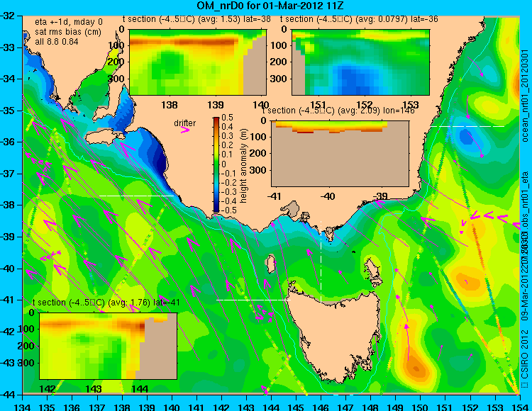532x411 pixels.
Task: Click the 139 tick in lat=-38 inset
Action: click(216, 105)
